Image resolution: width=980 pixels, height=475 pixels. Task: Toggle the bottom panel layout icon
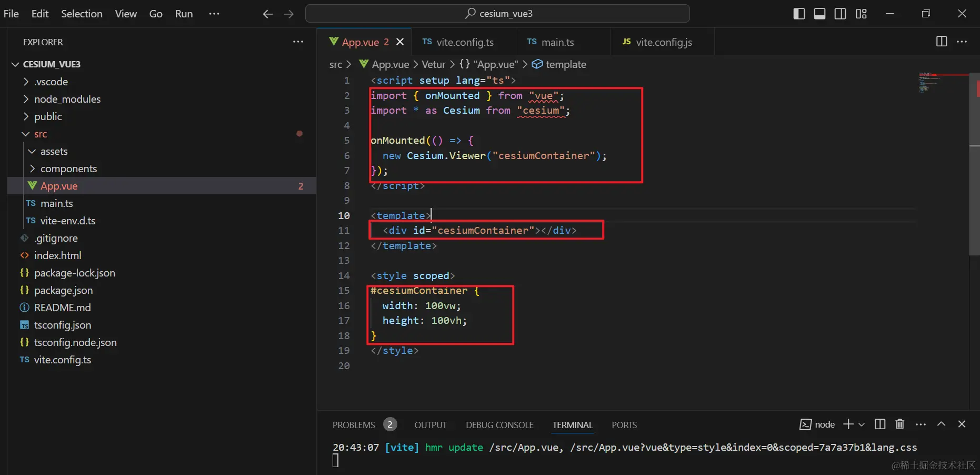(x=819, y=14)
